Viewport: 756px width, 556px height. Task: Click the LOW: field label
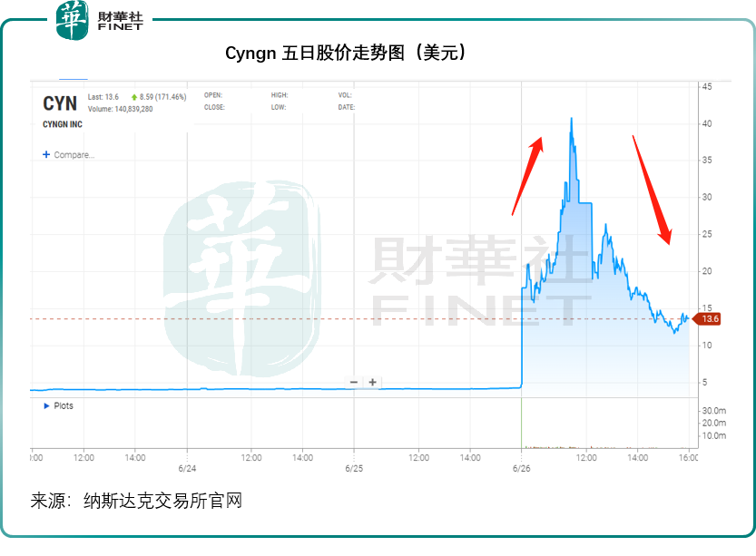pyautogui.click(x=279, y=107)
